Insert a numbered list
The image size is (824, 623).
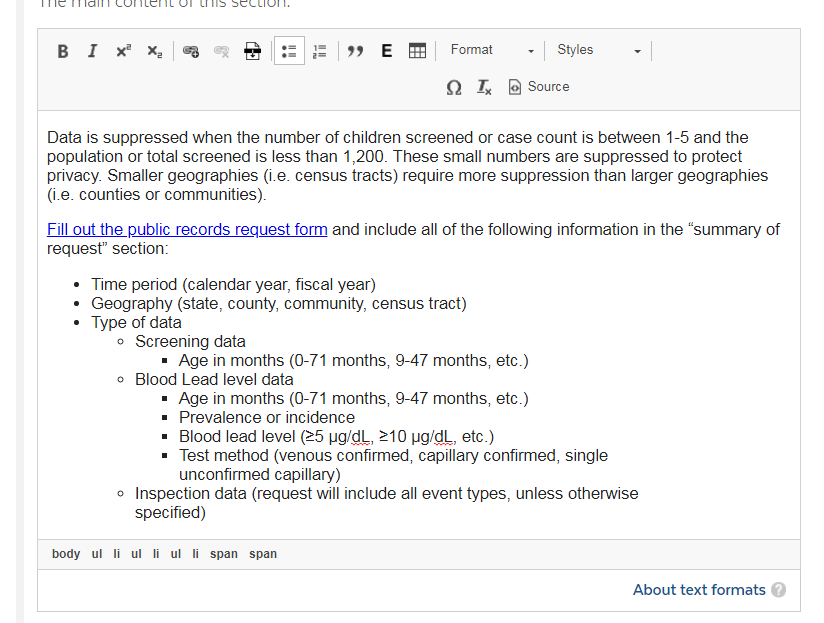point(320,51)
